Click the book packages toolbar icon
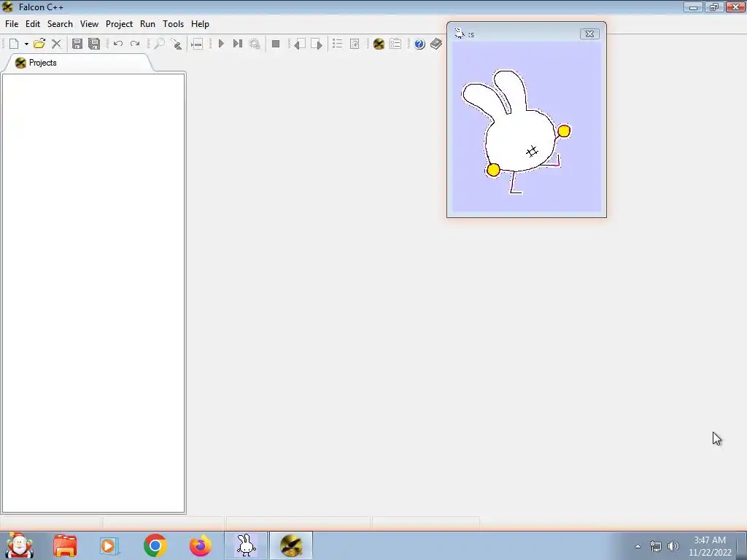 coord(436,44)
